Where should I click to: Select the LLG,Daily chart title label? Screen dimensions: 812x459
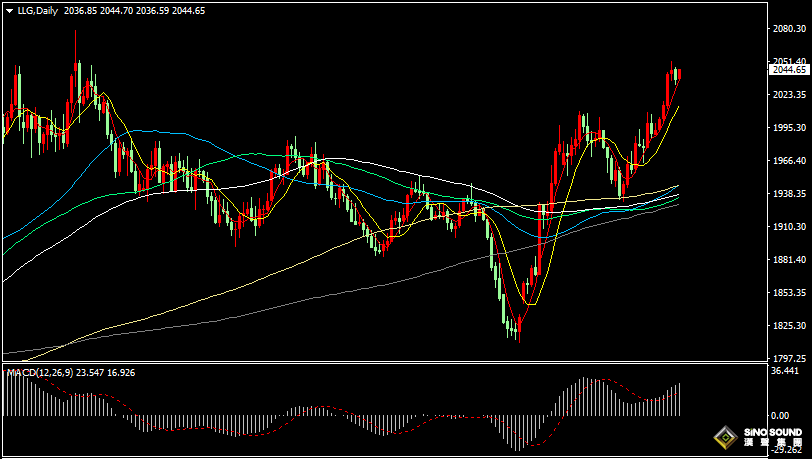38,10
